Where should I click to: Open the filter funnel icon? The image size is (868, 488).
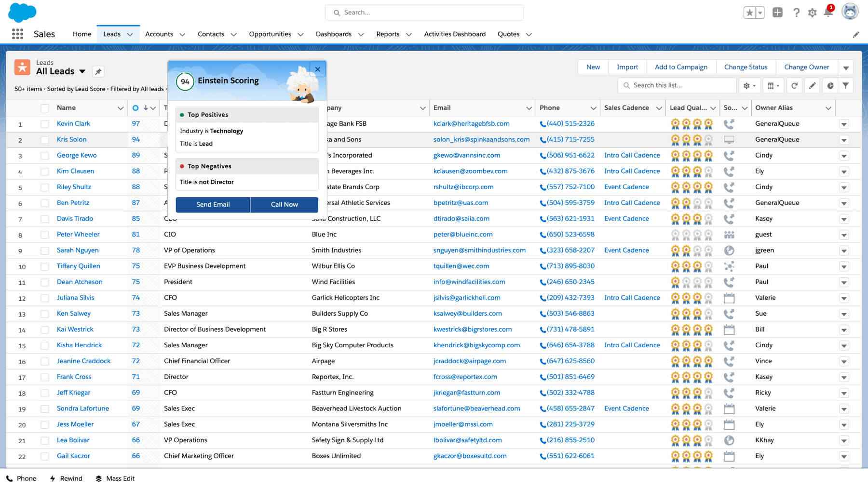(x=846, y=85)
